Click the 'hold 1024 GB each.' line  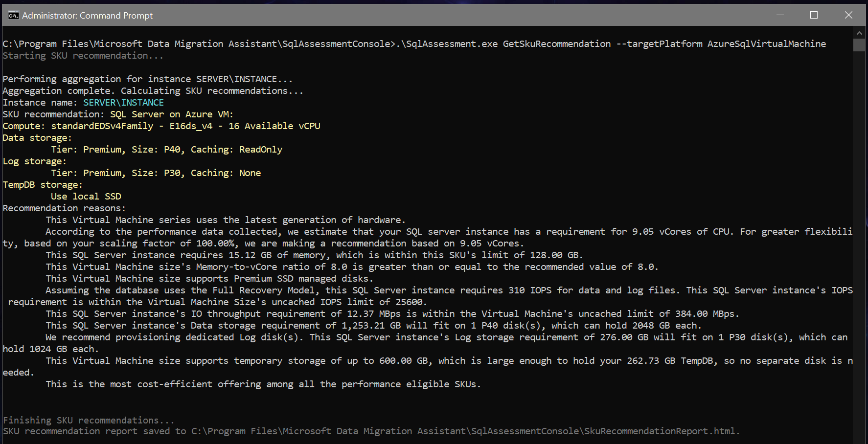coord(51,349)
